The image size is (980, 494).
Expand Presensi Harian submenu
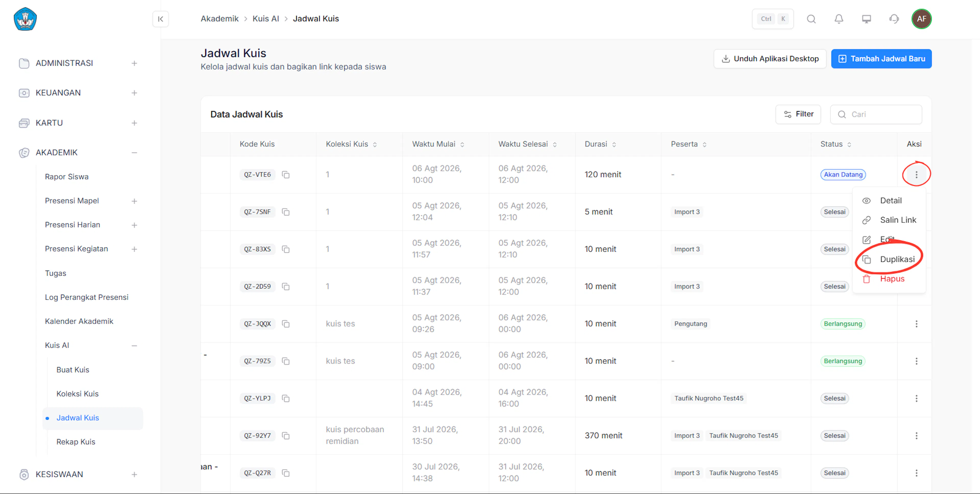(x=134, y=225)
